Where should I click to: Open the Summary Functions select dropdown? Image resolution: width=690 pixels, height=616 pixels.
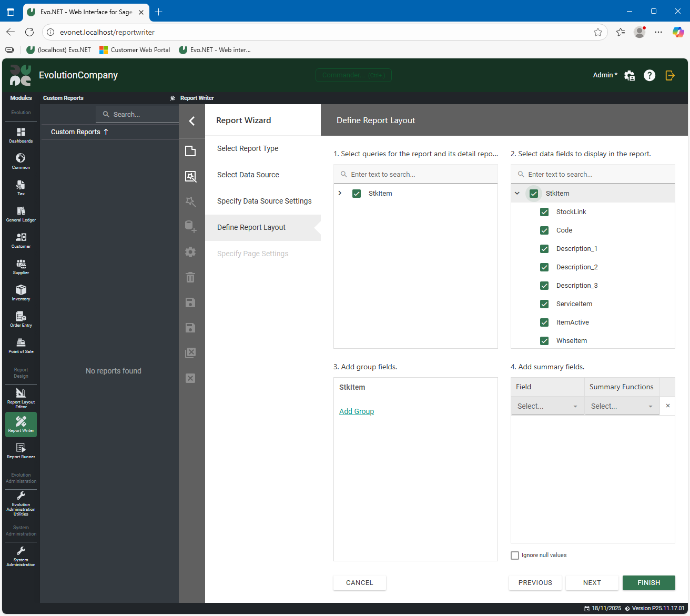click(622, 406)
